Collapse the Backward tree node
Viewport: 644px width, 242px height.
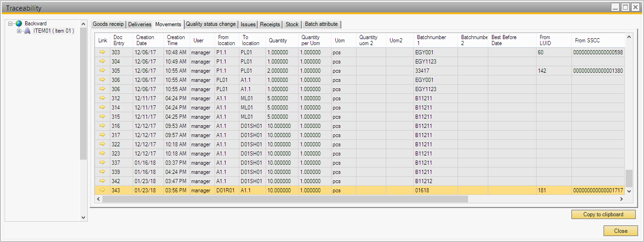11,23
